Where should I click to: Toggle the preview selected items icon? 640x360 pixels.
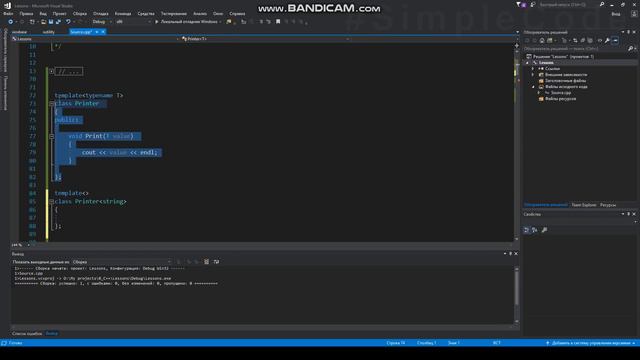click(616, 41)
